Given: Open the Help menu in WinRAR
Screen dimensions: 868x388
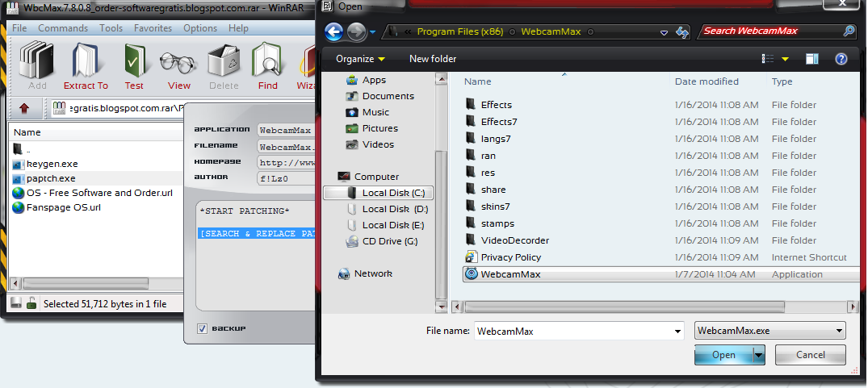Looking at the screenshot, I should pyautogui.click(x=238, y=28).
